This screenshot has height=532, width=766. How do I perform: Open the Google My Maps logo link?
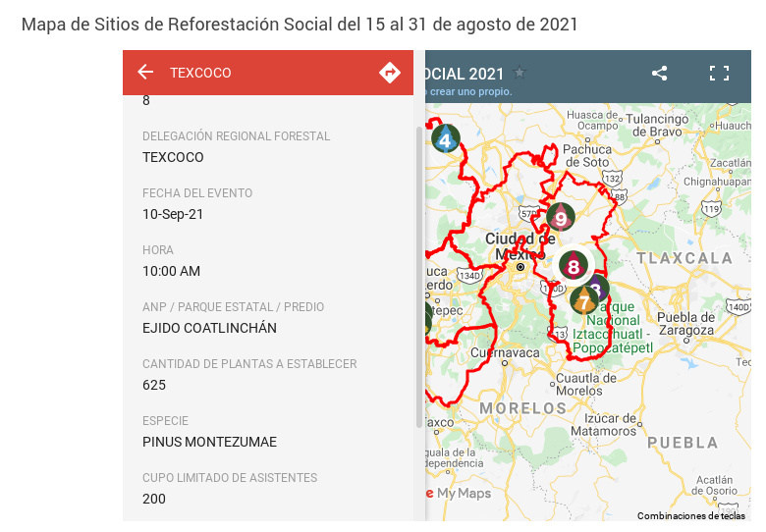click(459, 493)
